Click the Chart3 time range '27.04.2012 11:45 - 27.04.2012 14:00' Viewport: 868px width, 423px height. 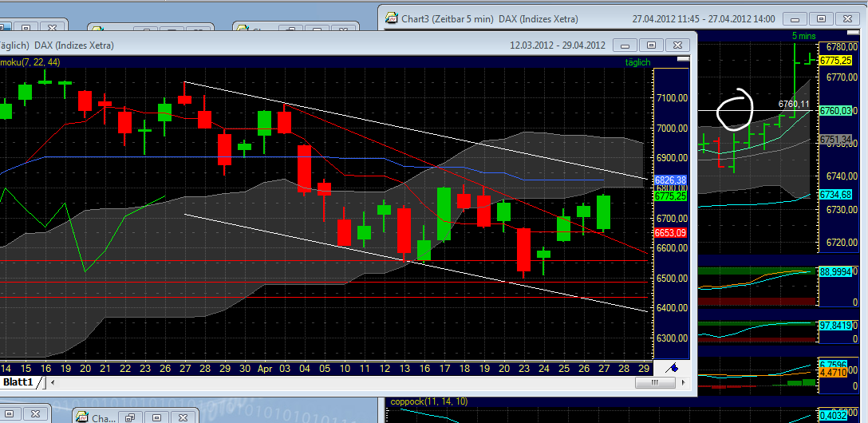tap(704, 19)
